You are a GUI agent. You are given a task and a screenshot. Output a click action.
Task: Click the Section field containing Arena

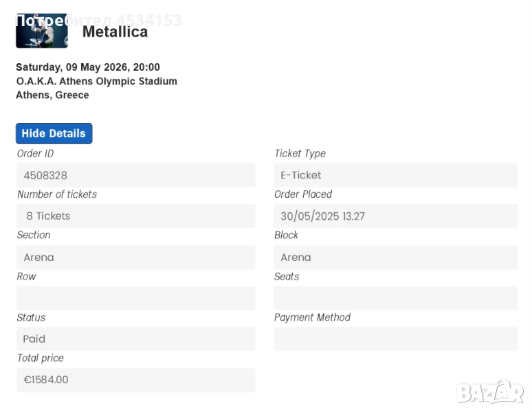(135, 257)
